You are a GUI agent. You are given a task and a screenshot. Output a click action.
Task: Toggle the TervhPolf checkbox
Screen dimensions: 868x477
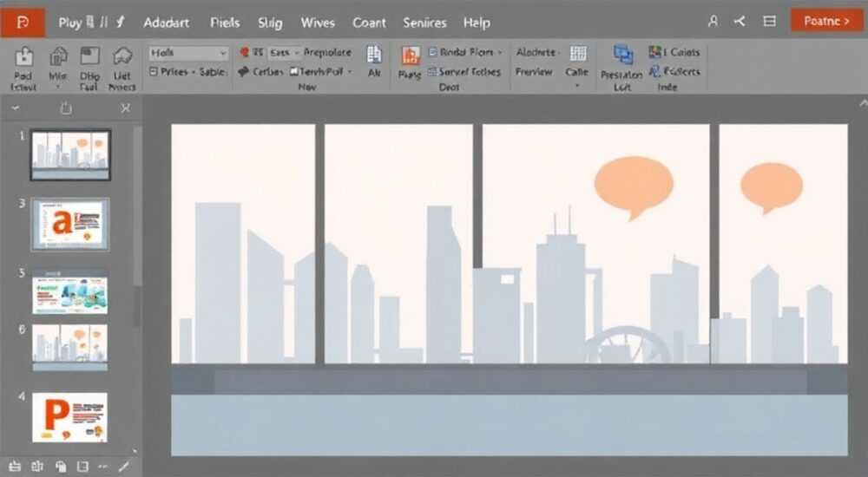coord(294,71)
